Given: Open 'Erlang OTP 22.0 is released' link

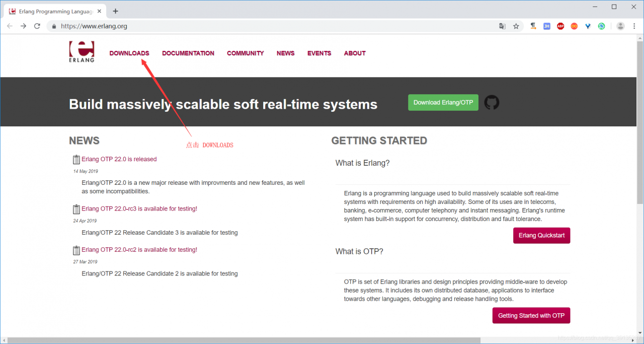Looking at the screenshot, I should (119, 159).
